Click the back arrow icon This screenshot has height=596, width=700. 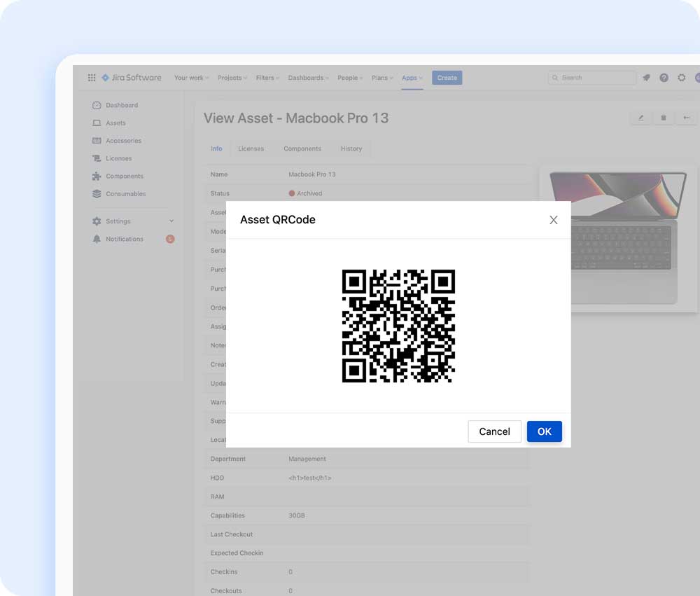[x=686, y=118]
